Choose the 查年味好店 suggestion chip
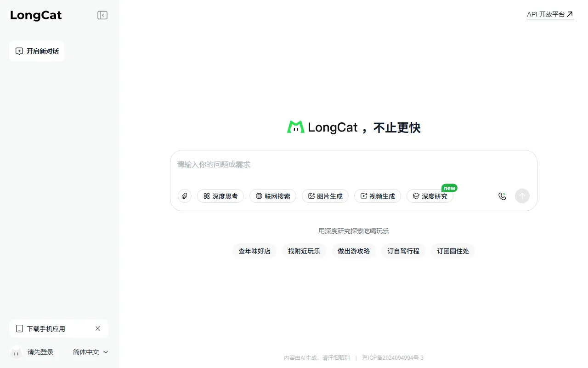 coord(254,251)
